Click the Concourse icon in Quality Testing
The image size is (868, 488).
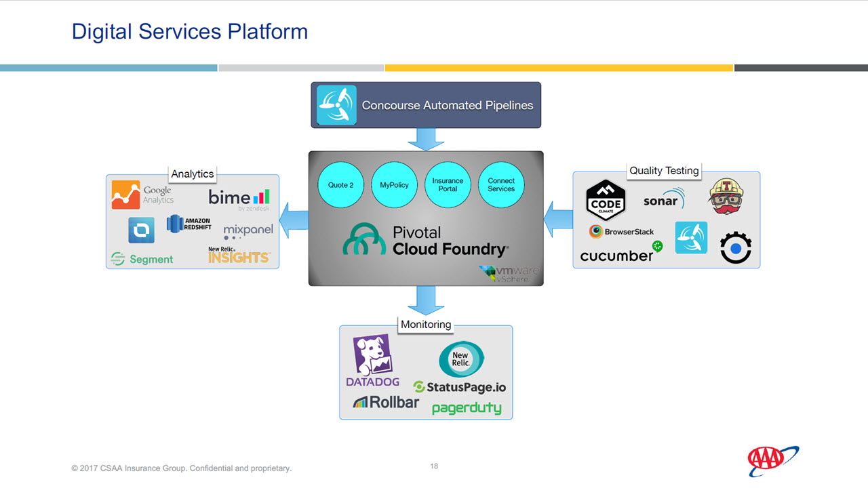coord(691,238)
